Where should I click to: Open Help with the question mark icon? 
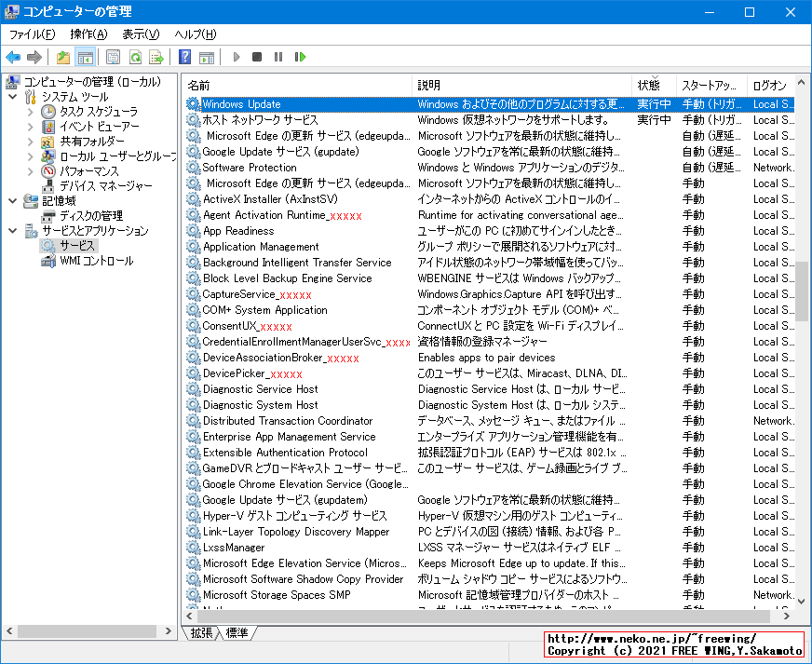(185, 57)
